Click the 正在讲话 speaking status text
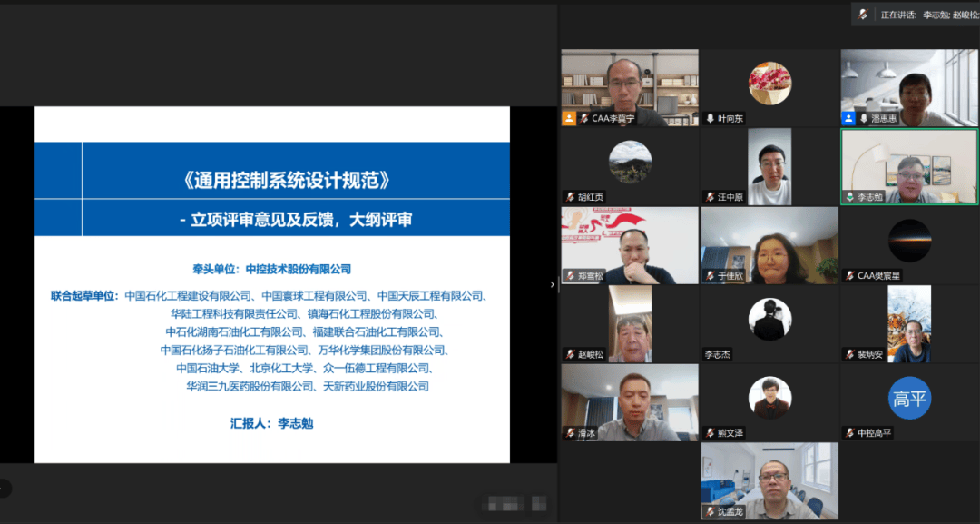This screenshot has height=524, width=980. click(898, 15)
